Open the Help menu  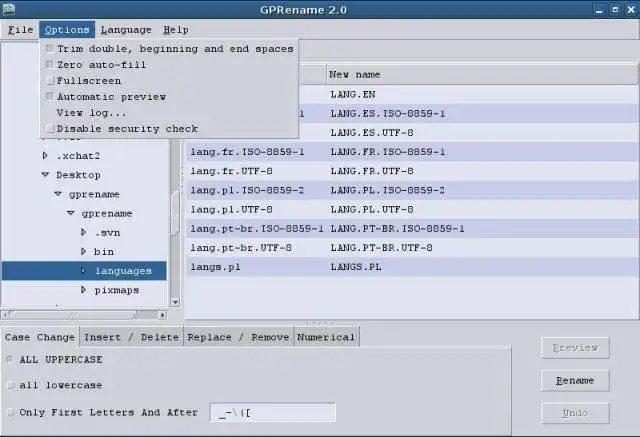[x=176, y=30]
